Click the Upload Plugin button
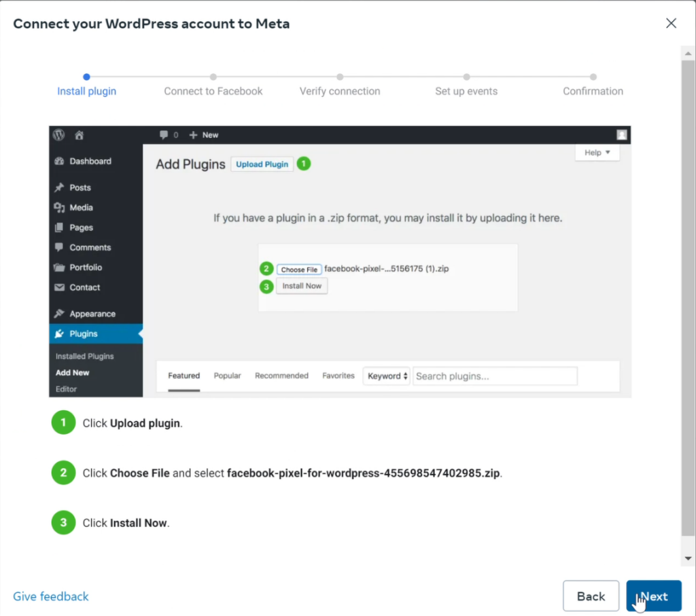Screen dimensions: 696x616 pyautogui.click(x=262, y=164)
